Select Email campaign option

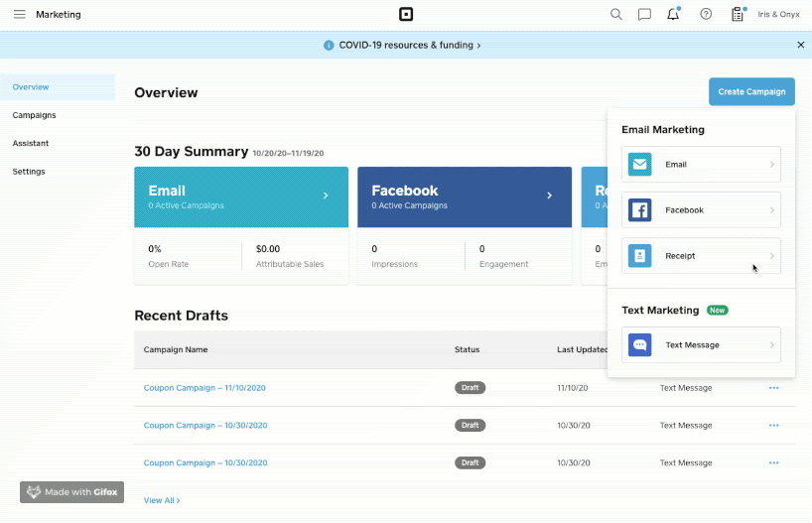pos(701,165)
